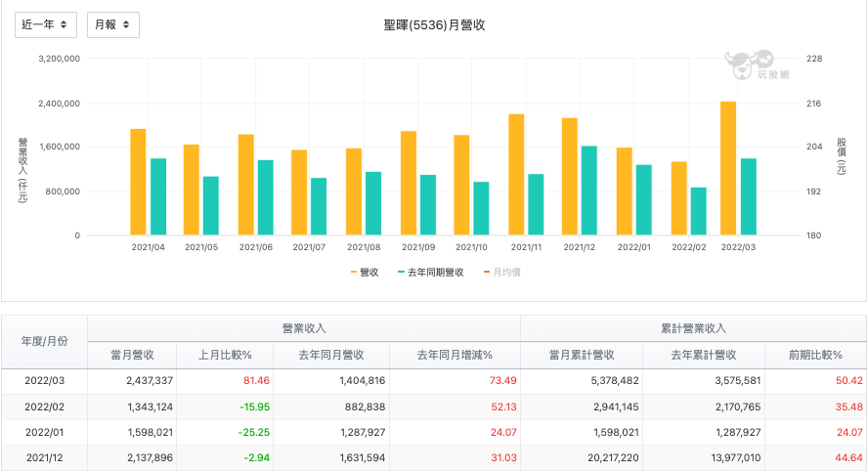Enable the 月均價 series in legend
868x471 pixels.
tap(502, 273)
